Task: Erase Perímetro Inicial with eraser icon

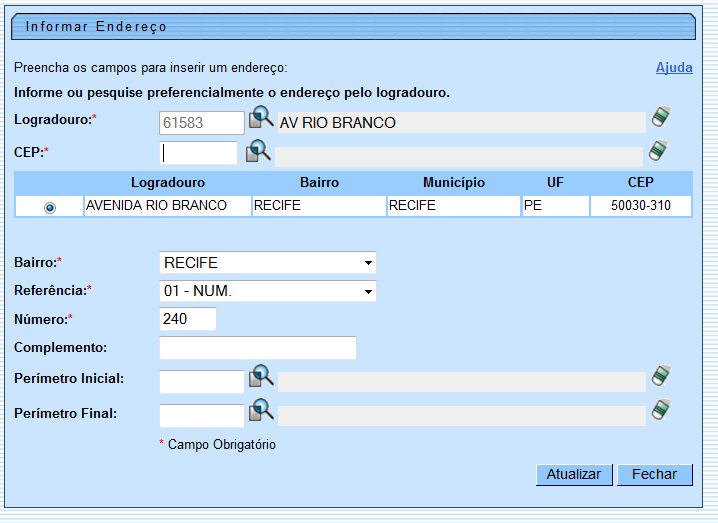Action: coord(660,376)
